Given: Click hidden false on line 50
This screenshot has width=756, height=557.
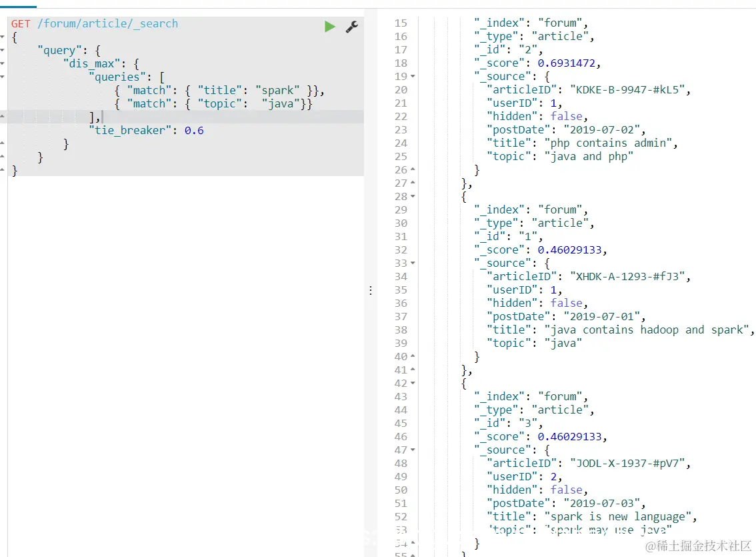Looking at the screenshot, I should pyautogui.click(x=567, y=490).
